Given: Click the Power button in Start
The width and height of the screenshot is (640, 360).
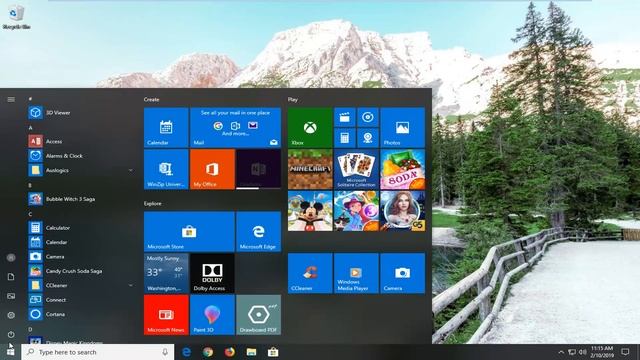Looking at the screenshot, I should 11,334.
